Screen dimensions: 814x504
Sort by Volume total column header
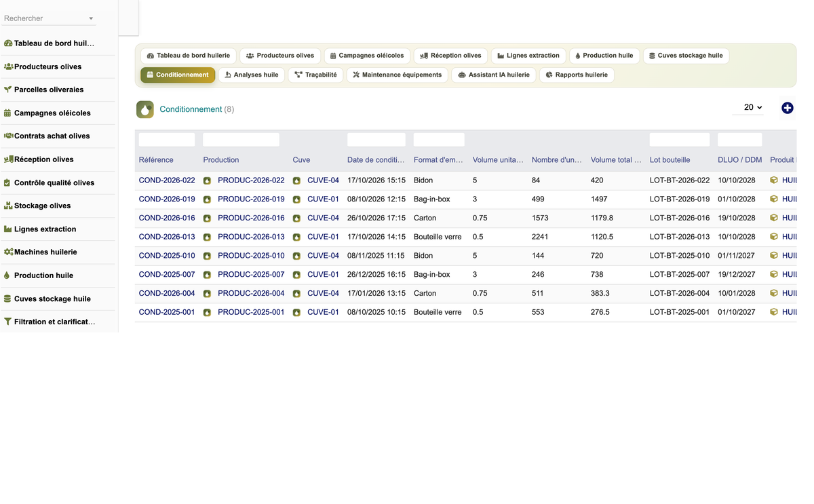point(616,160)
